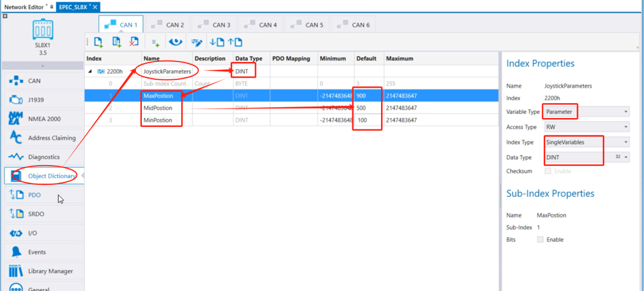Viewport: 644px width, 291px height.
Task: Open the Access Type dropdown
Action: (x=586, y=127)
